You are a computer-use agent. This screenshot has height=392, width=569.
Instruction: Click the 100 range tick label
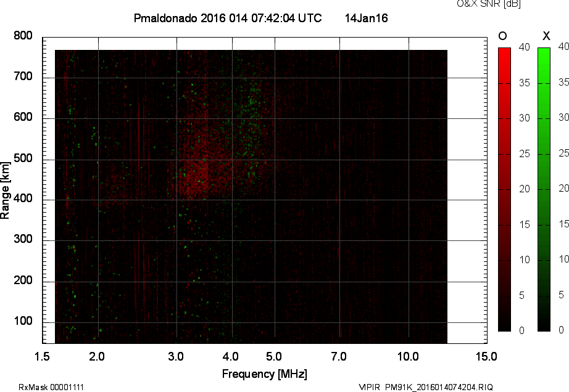pyautogui.click(x=23, y=321)
